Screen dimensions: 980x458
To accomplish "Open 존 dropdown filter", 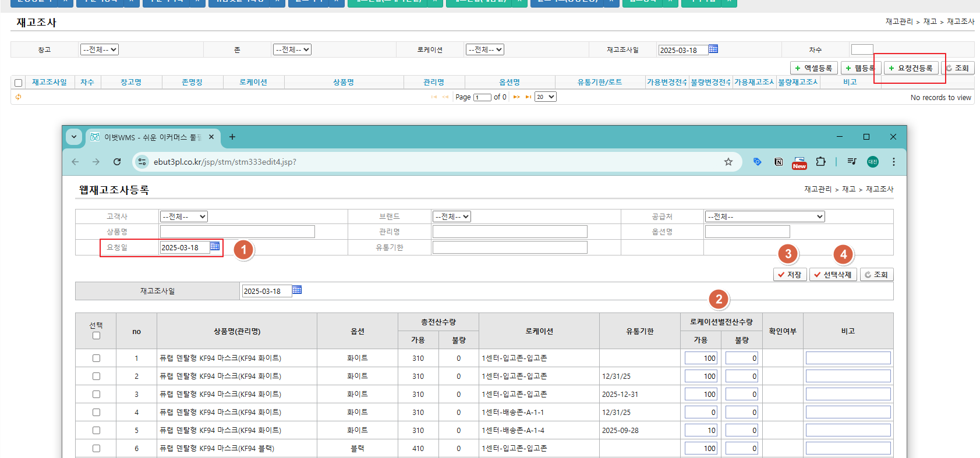I will point(292,49).
